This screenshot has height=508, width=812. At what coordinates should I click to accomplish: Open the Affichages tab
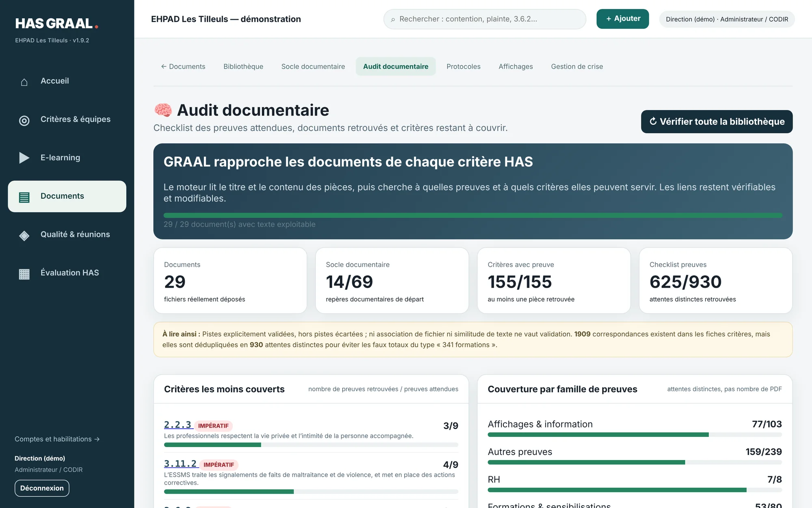pyautogui.click(x=516, y=66)
